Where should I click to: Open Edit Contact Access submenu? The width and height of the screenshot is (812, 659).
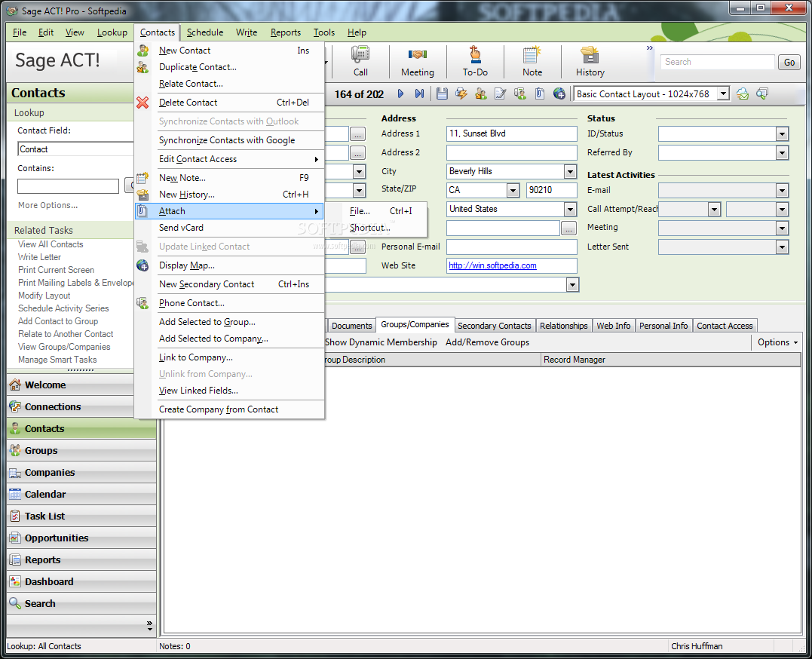point(229,159)
